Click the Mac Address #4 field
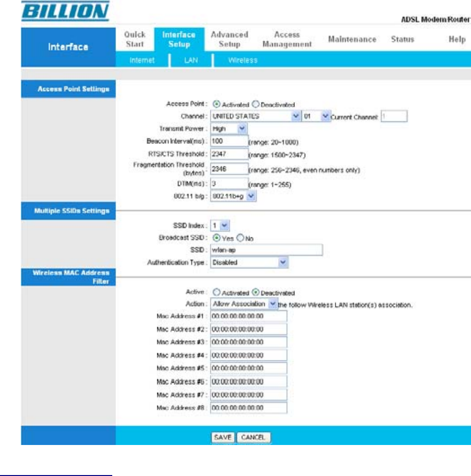The height and width of the screenshot is (476, 471). coord(249,355)
